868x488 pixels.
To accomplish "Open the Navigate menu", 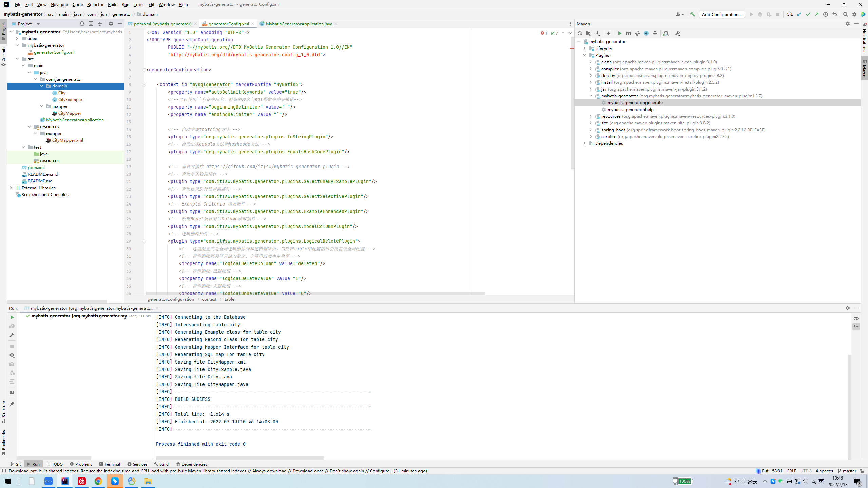I will point(59,4).
